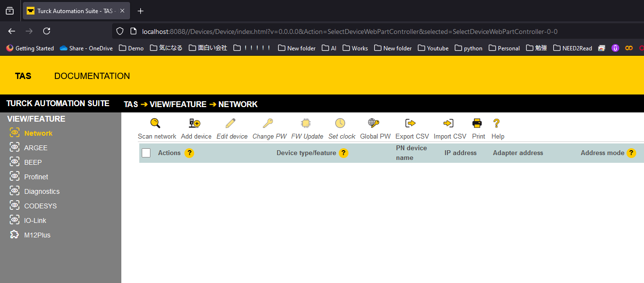
Task: Open the Youtube bookmarks folder
Action: click(x=433, y=48)
